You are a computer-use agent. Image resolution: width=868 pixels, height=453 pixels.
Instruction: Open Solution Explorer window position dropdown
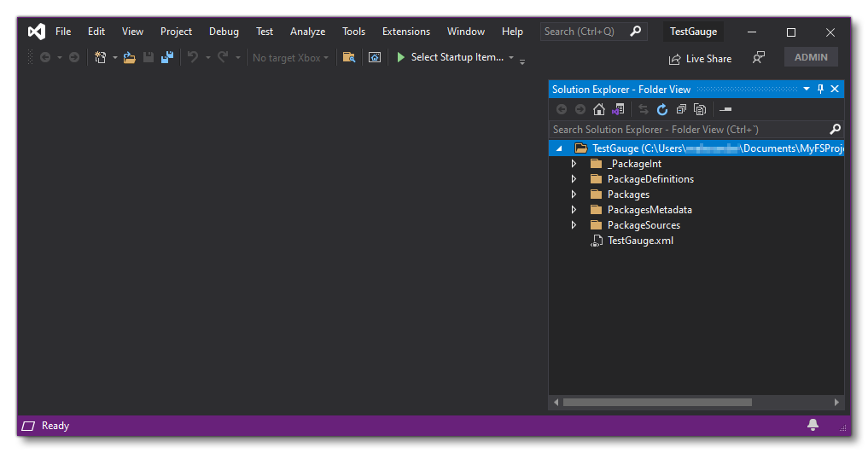click(807, 89)
